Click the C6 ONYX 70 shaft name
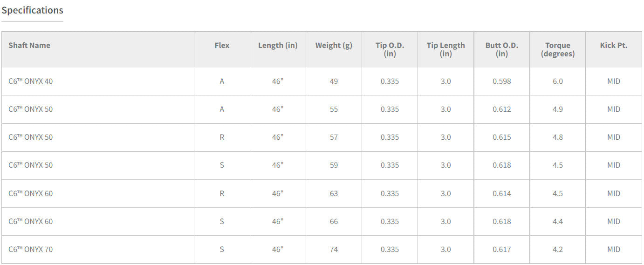Viewport: 644px width, 265px height. tap(31, 249)
